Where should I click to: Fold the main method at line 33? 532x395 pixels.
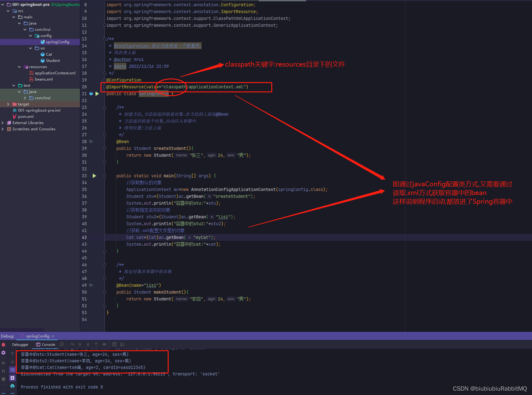[x=105, y=176]
